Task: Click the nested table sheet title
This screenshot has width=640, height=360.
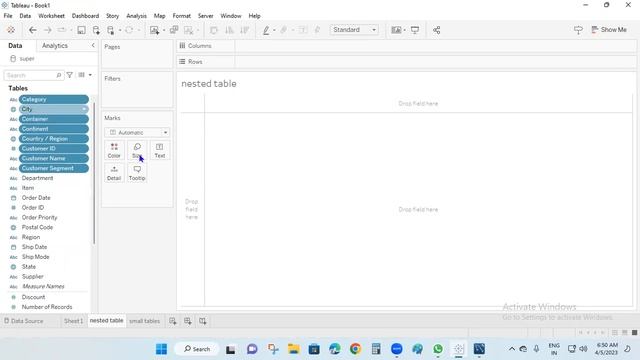Action: [209, 84]
